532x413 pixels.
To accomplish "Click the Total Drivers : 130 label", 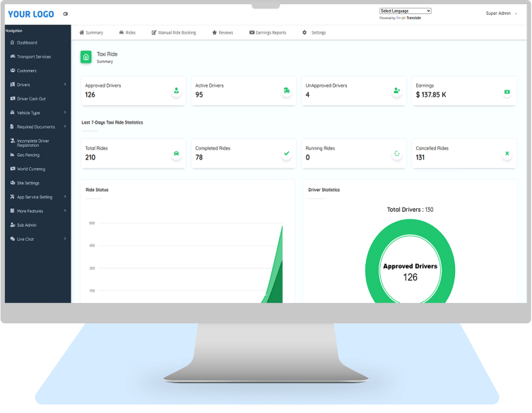I will point(410,210).
